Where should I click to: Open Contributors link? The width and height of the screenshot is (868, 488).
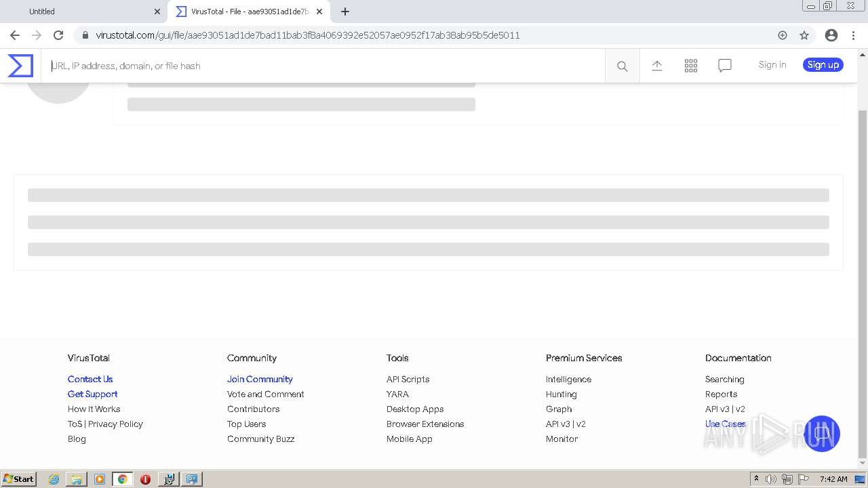(x=253, y=409)
